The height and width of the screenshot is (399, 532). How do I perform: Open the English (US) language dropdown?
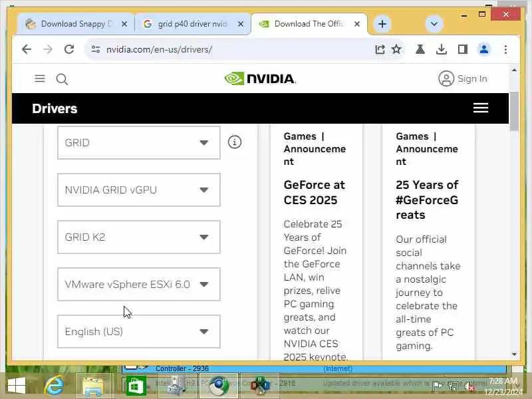pyautogui.click(x=139, y=331)
